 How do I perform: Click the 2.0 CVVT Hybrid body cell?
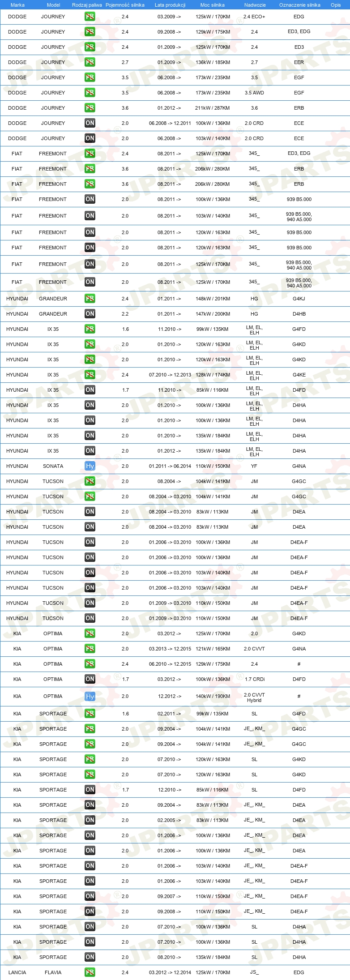click(x=254, y=698)
